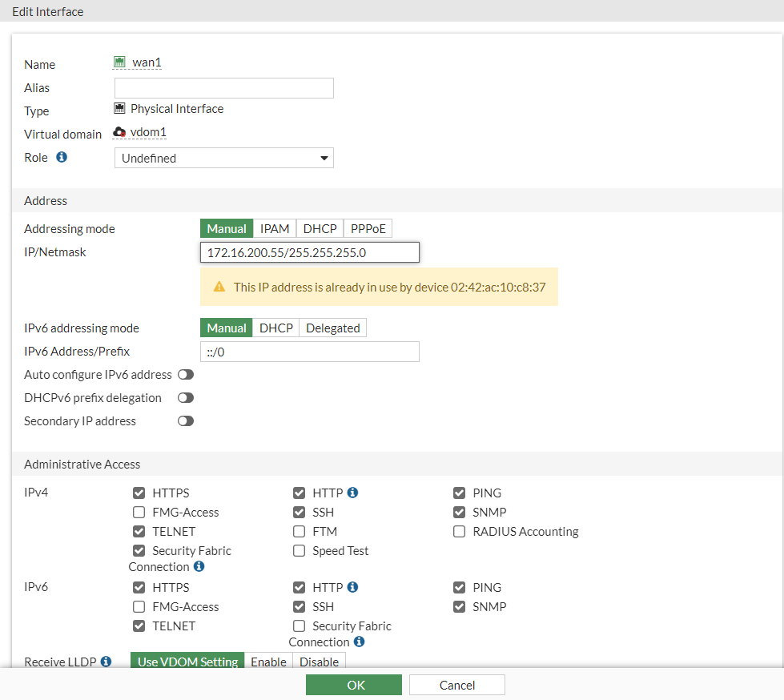Enable the Secondary IP address toggle

pos(185,420)
